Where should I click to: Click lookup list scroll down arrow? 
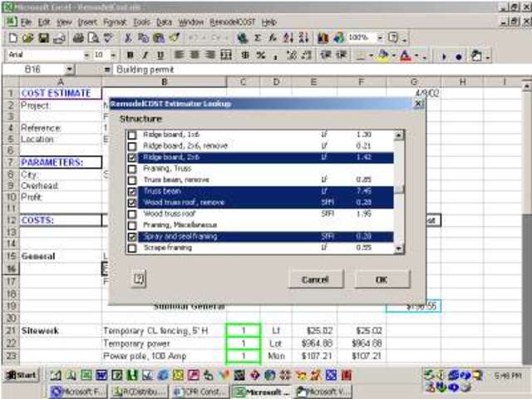pyautogui.click(x=399, y=249)
